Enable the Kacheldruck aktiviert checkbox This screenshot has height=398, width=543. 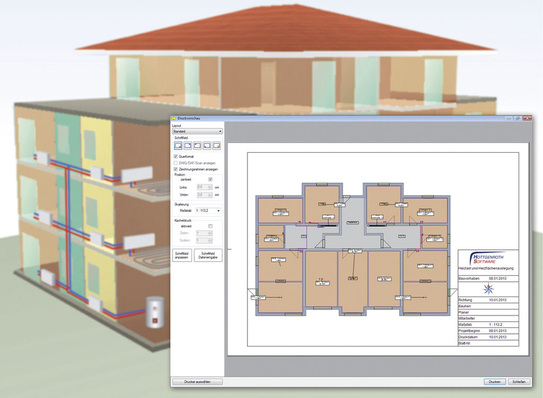click(x=210, y=226)
